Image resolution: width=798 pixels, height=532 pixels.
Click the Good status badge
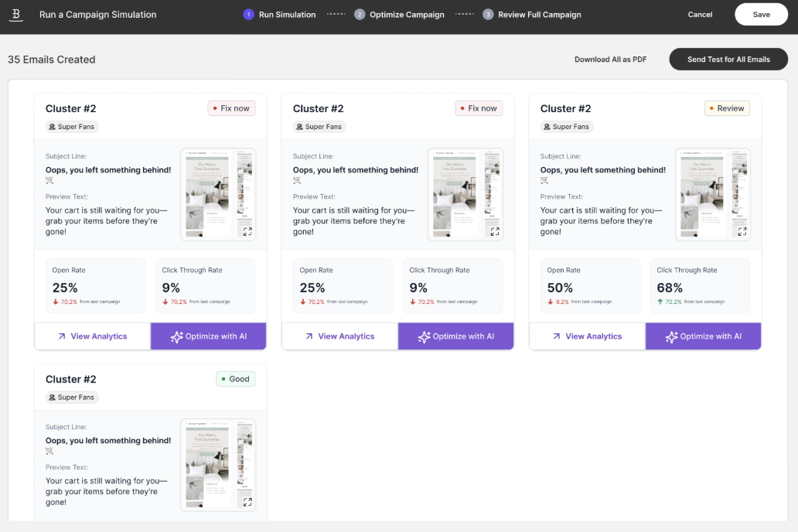click(236, 379)
